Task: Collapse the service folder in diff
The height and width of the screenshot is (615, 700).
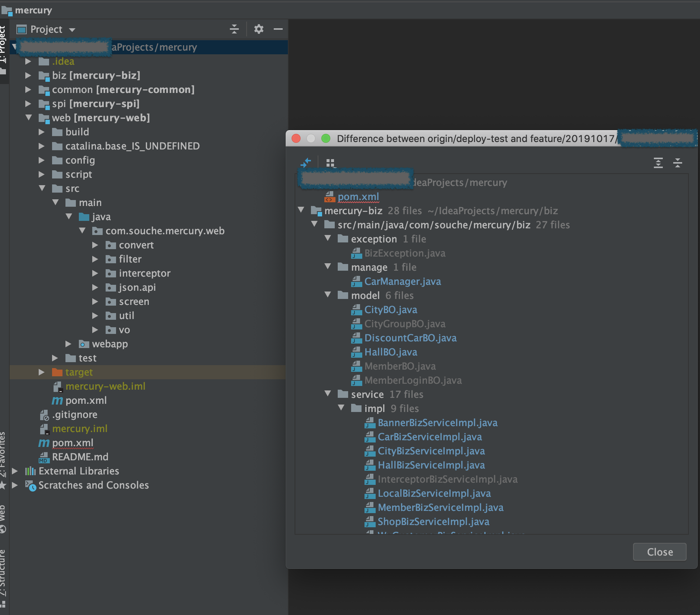Action: click(x=328, y=394)
